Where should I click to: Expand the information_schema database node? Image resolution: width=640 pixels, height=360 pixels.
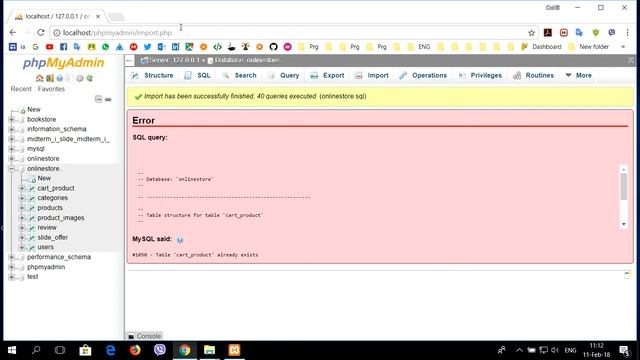(11, 129)
